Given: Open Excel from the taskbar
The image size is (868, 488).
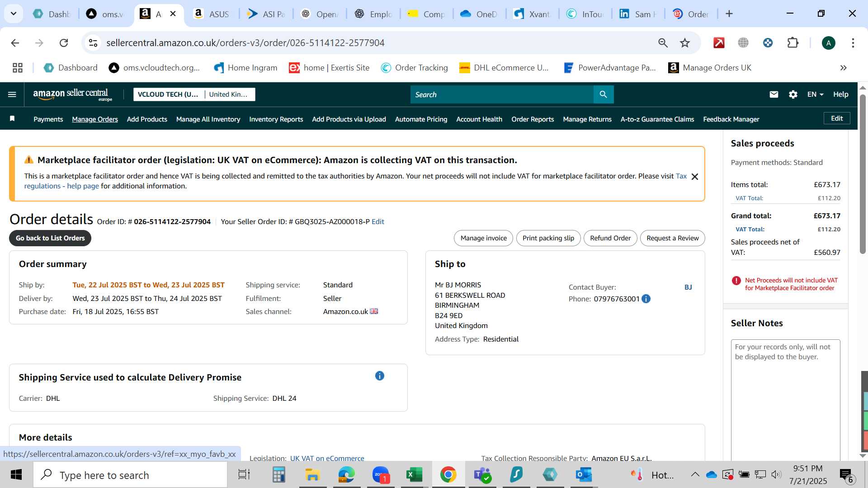Looking at the screenshot, I should click(414, 475).
